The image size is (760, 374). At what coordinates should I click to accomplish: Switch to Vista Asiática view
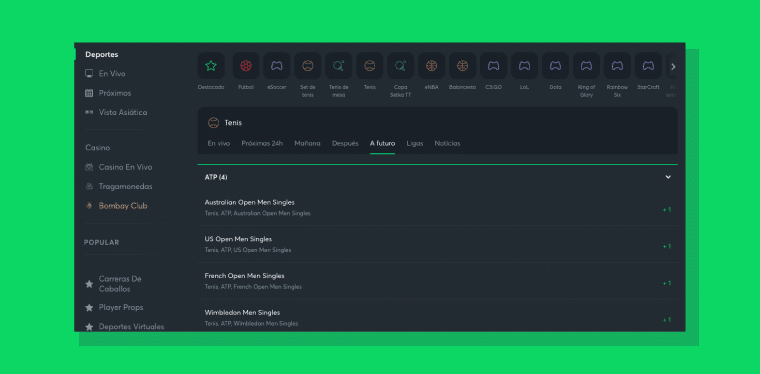(x=123, y=112)
